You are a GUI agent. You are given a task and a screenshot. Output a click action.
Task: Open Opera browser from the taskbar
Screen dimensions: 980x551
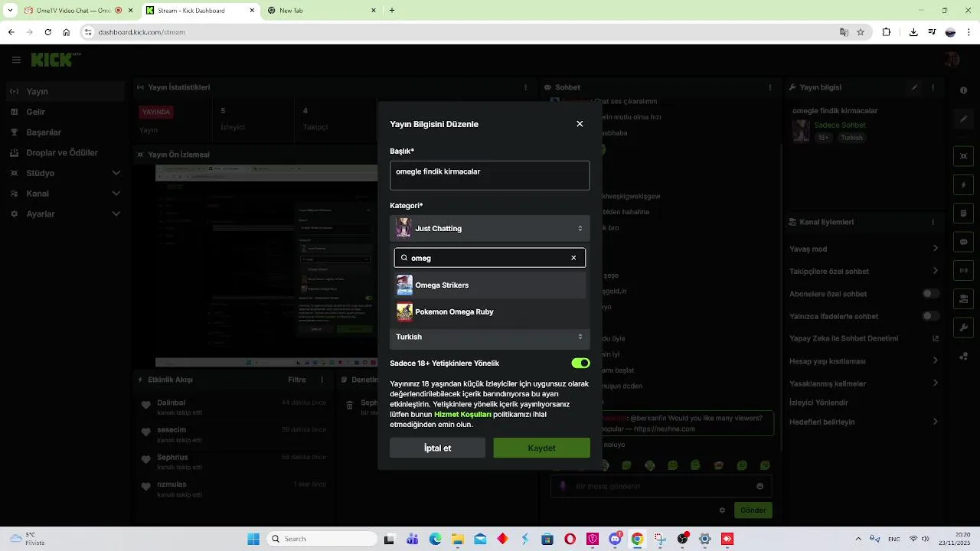tap(570, 539)
